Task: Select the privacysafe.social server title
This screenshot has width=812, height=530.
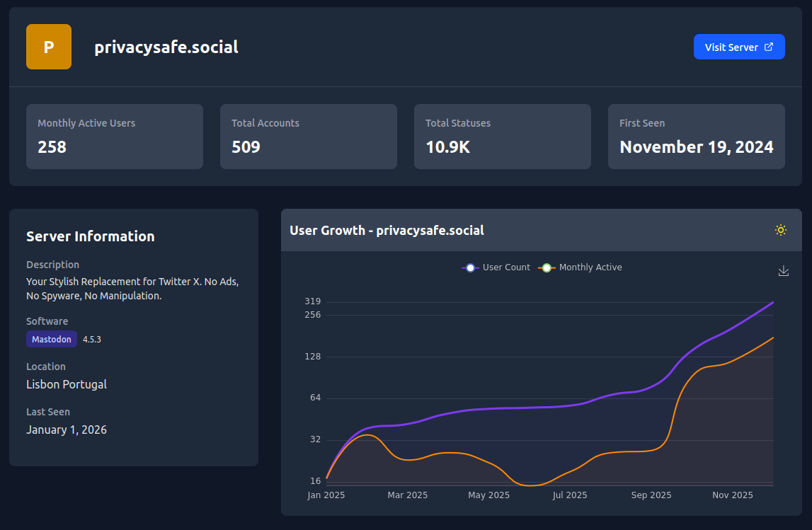Action: (x=166, y=47)
